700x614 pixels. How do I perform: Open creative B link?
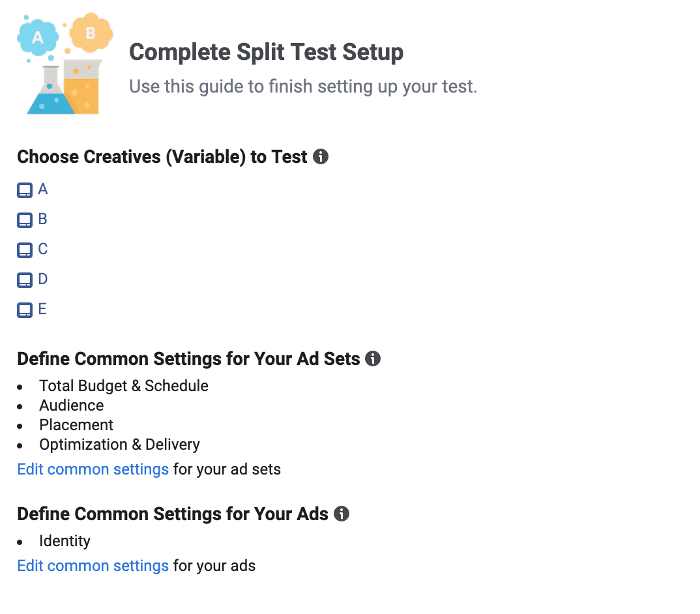[42, 219]
